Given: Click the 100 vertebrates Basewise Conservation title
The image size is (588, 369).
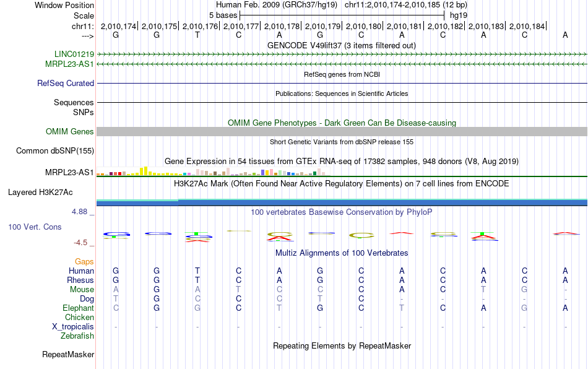Looking at the screenshot, I should (x=342, y=212).
